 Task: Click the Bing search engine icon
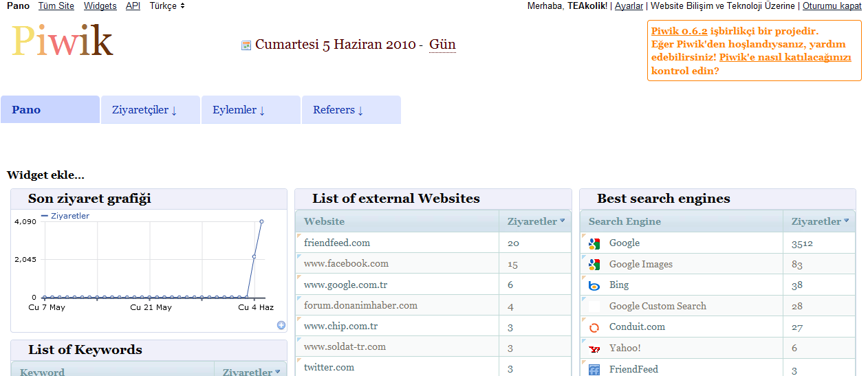coord(594,285)
